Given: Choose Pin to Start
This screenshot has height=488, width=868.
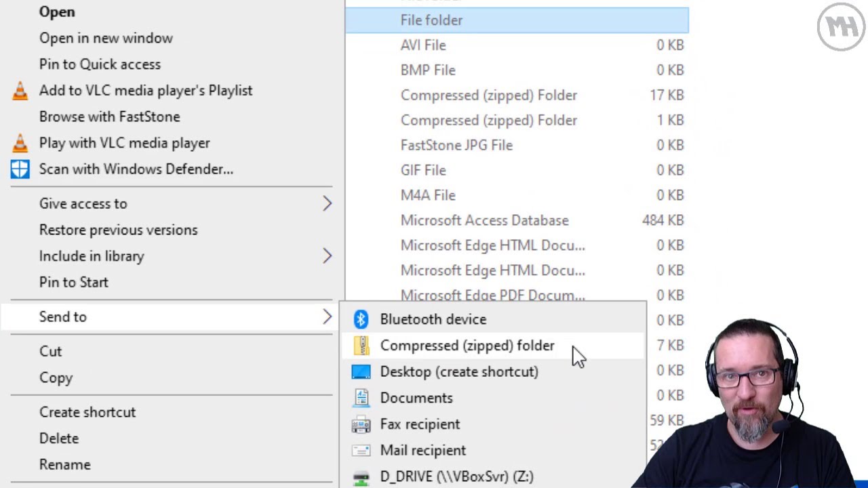Looking at the screenshot, I should [73, 283].
